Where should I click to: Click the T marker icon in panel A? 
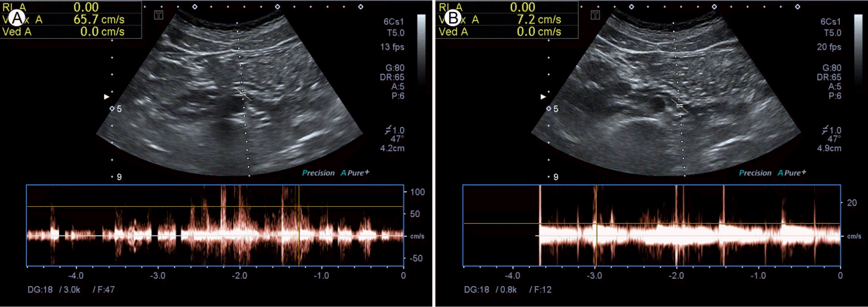[158, 15]
